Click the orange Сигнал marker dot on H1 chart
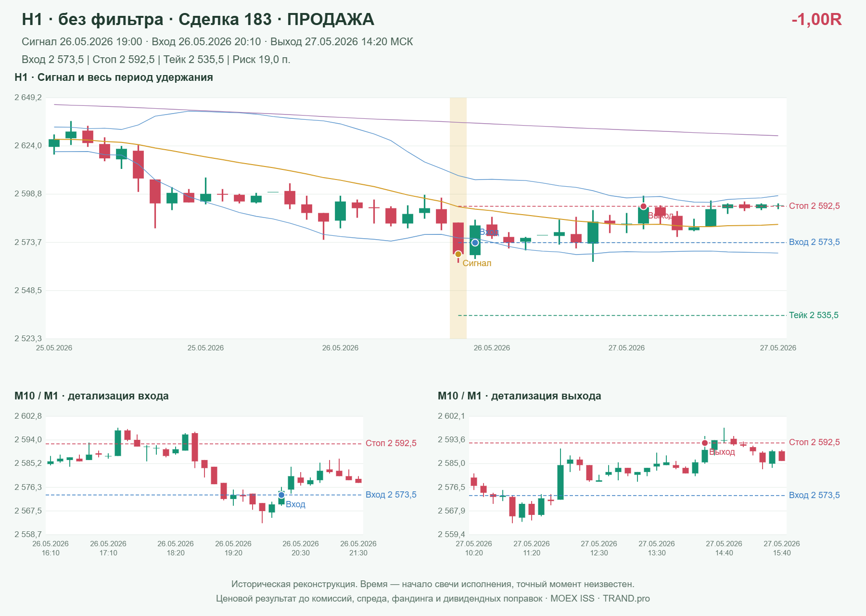The height and width of the screenshot is (616, 866). click(x=458, y=254)
